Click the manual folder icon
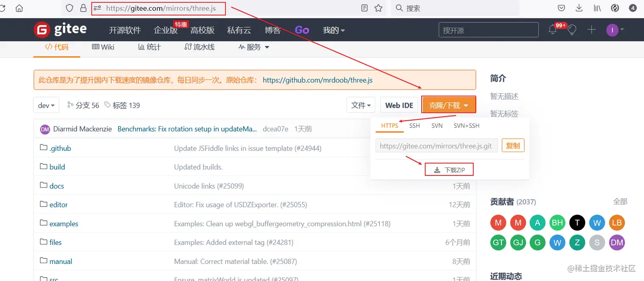Screen dimensions: 644x281 [x=43, y=261]
